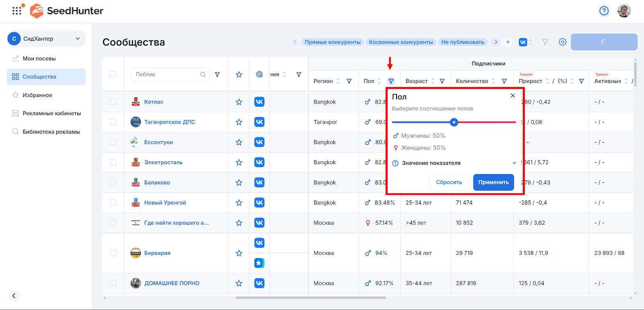Collapse the sidebar with arrow button
This screenshot has height=310, width=644.
[14, 296]
